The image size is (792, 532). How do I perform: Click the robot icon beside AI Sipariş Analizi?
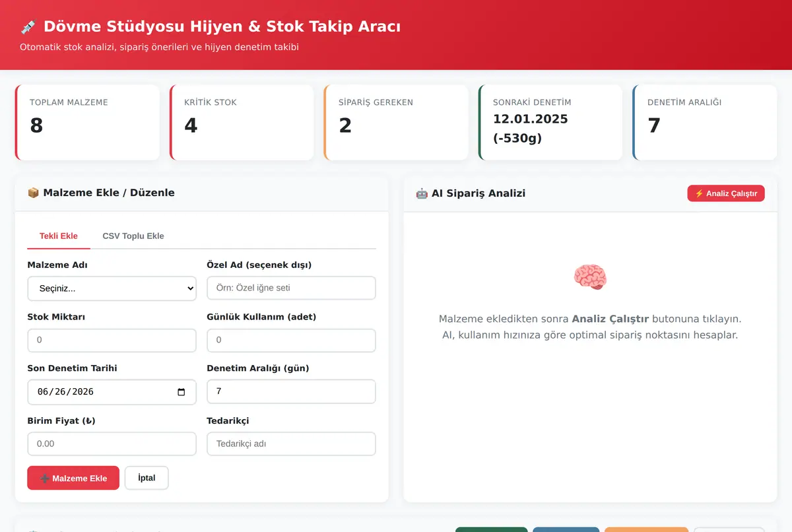[x=422, y=193]
